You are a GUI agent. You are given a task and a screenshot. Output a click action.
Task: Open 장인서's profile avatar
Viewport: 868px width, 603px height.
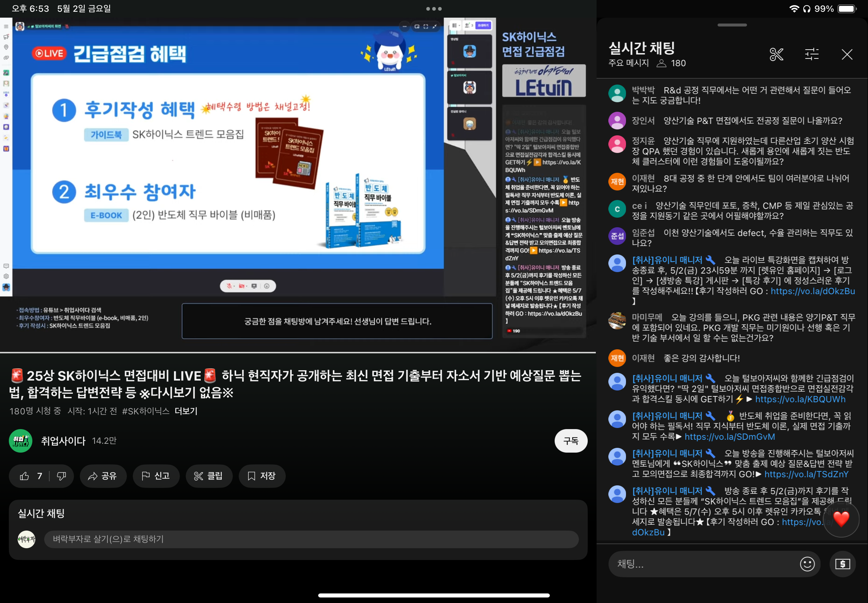pyautogui.click(x=617, y=121)
